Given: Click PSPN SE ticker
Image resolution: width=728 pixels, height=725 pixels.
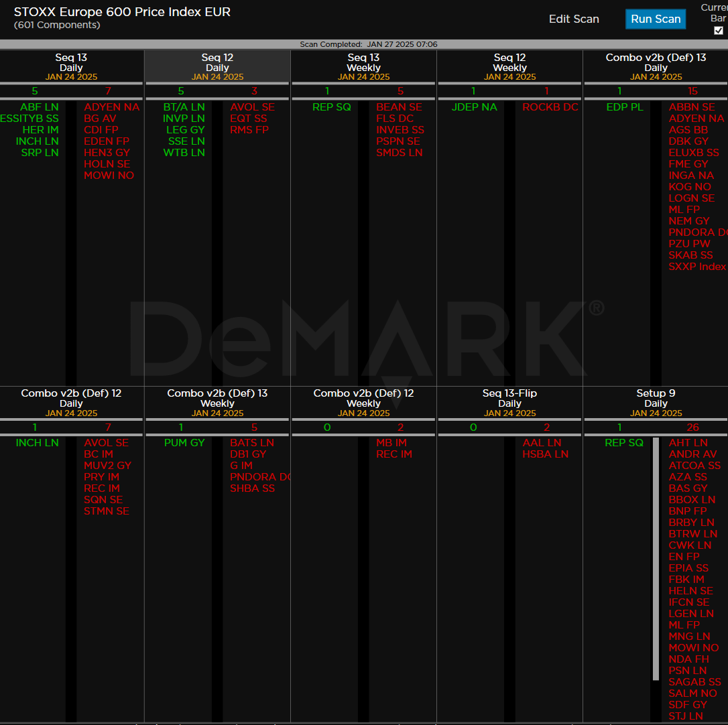Looking at the screenshot, I should (x=398, y=141).
